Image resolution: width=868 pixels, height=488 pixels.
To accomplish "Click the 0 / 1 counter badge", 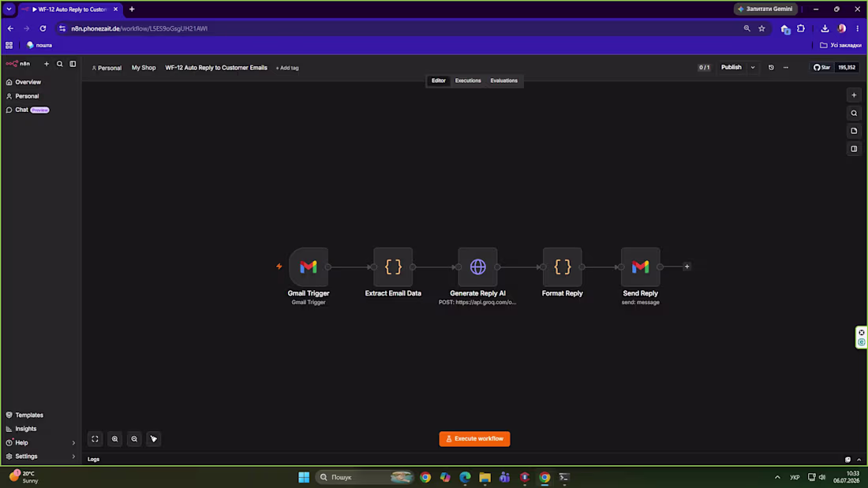I will (704, 68).
